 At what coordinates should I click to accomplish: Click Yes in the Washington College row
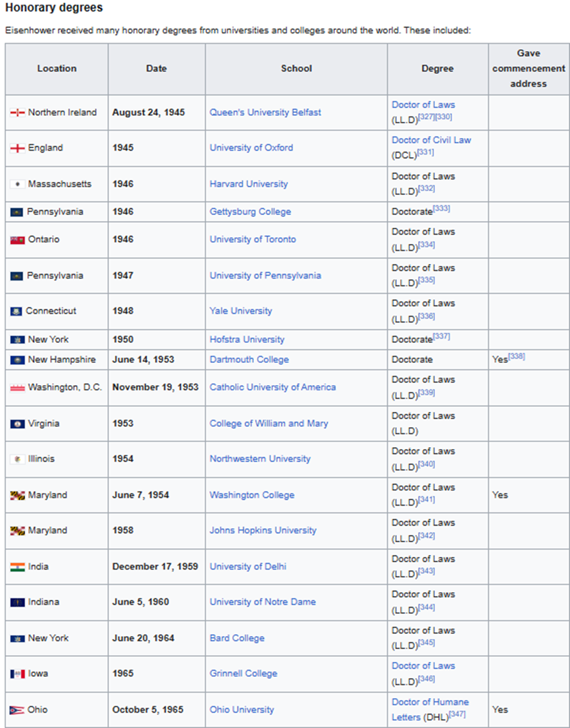[x=500, y=495]
